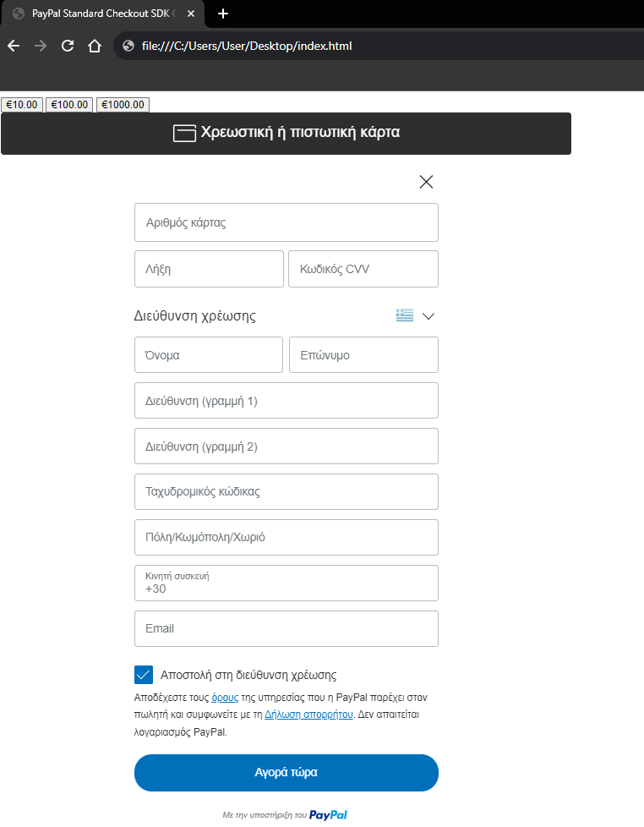Click the credit card icon in dark header
This screenshot has height=827, width=644.
click(183, 133)
